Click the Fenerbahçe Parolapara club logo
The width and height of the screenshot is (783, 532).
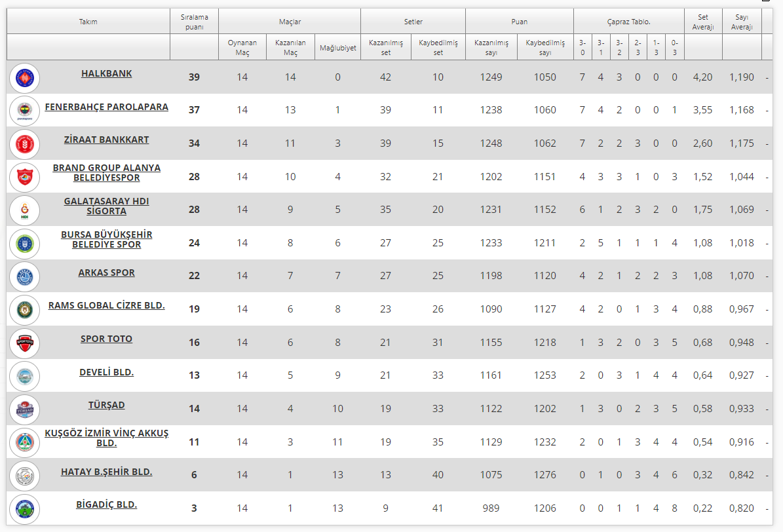pyautogui.click(x=25, y=111)
